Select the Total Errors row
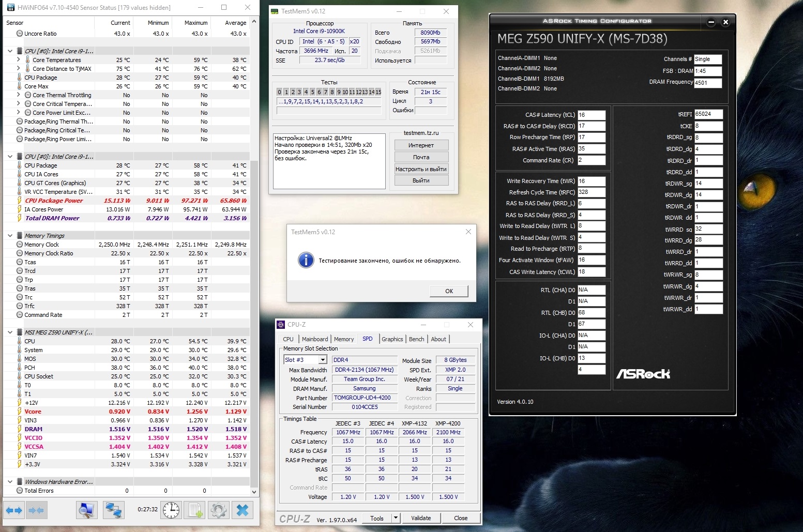 pyautogui.click(x=126, y=491)
